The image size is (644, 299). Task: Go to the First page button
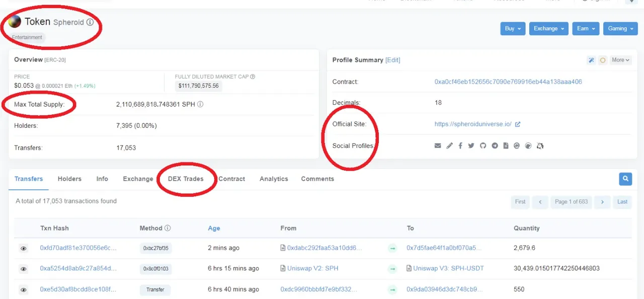(520, 202)
